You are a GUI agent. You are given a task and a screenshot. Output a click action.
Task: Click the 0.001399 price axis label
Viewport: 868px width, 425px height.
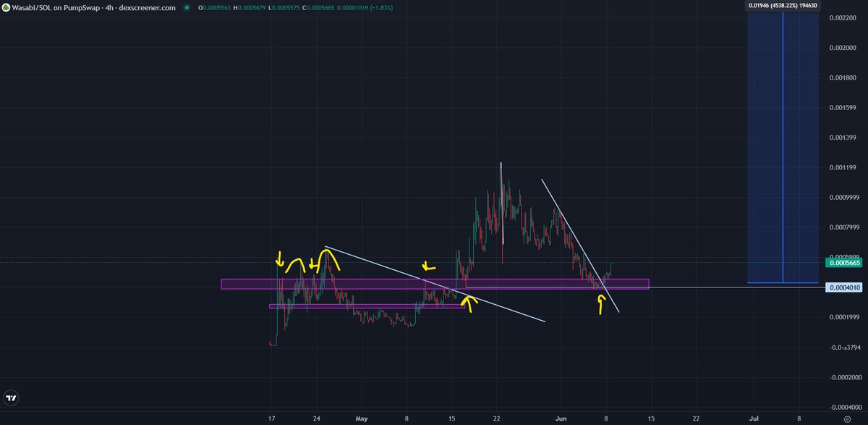(843, 138)
